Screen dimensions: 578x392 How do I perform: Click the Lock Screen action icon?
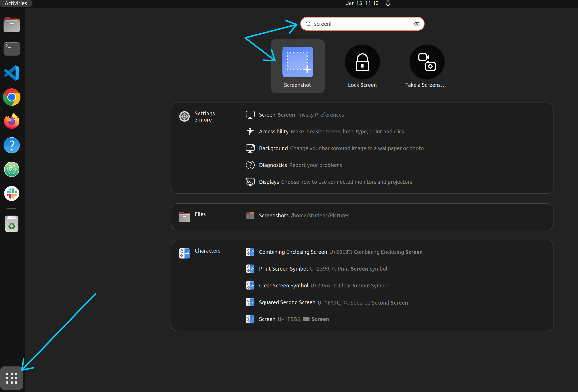click(362, 62)
